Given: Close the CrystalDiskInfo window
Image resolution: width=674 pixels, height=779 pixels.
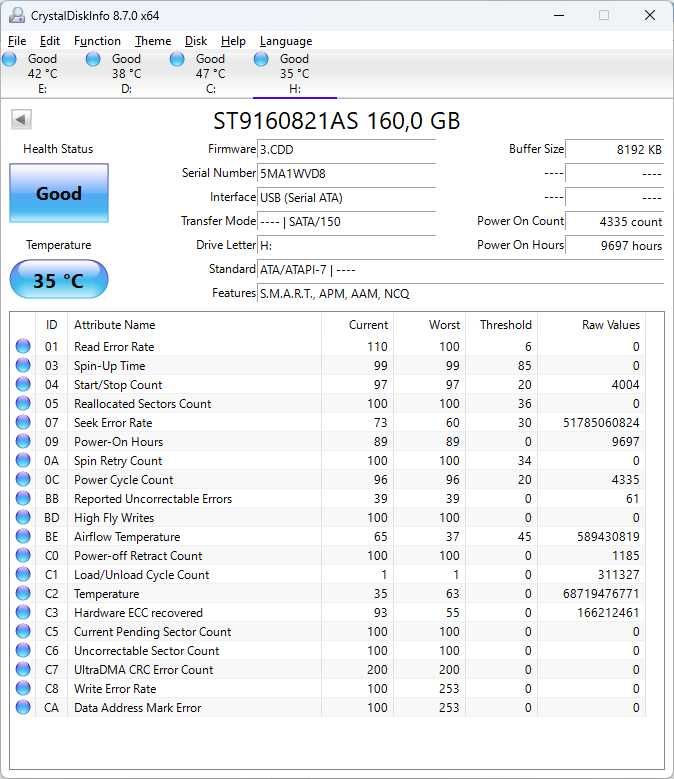Looking at the screenshot, I should [650, 15].
